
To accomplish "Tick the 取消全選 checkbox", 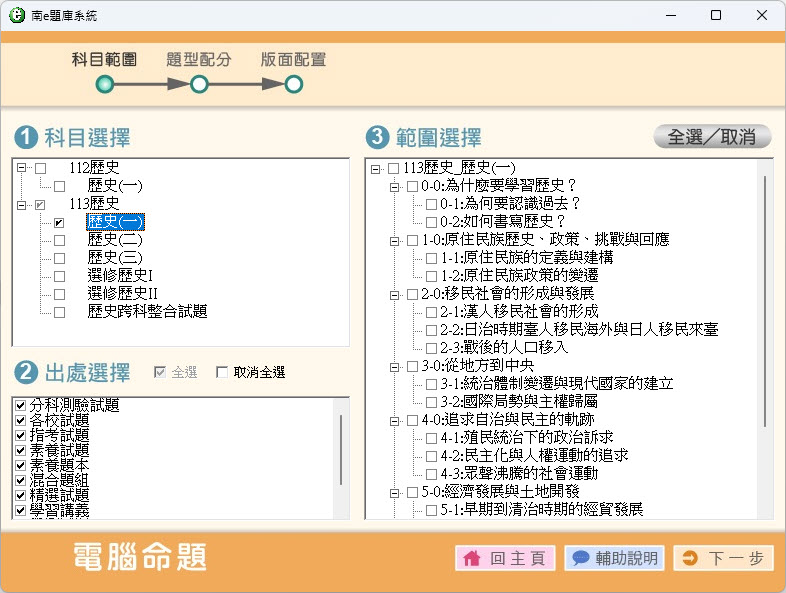I will pyautogui.click(x=222, y=373).
